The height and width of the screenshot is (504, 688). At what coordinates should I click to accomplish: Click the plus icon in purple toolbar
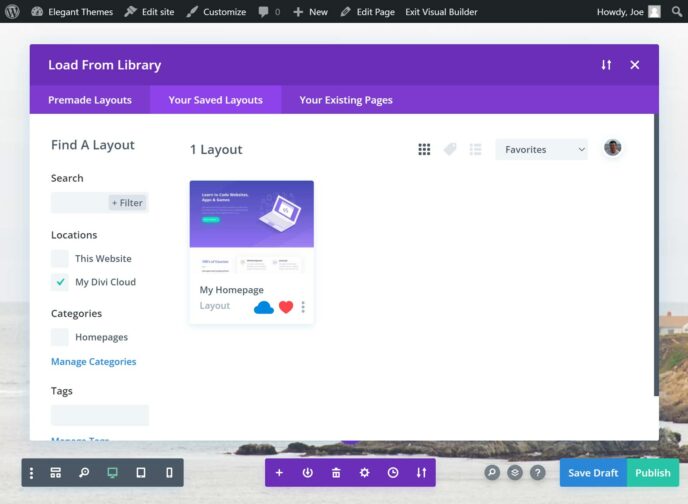(x=279, y=473)
